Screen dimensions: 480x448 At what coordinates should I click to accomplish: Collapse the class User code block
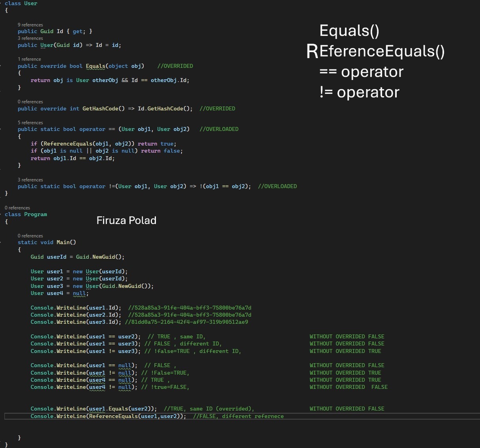point(2,3)
